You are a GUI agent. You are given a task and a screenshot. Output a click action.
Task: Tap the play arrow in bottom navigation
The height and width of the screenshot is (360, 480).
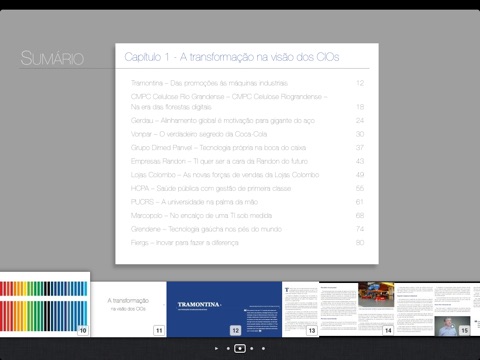coord(216,348)
